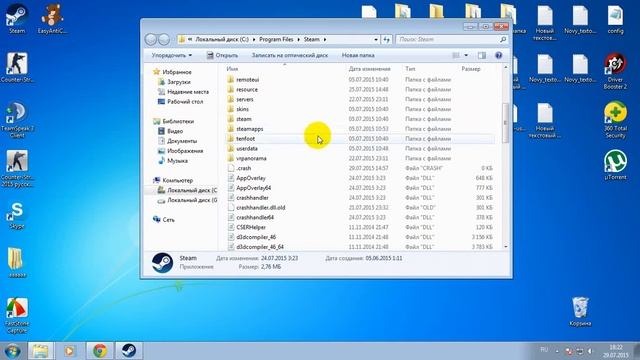The image size is (640, 360).
Task: Toggle the preview pane icon
Action: pyautogui.click(x=482, y=55)
